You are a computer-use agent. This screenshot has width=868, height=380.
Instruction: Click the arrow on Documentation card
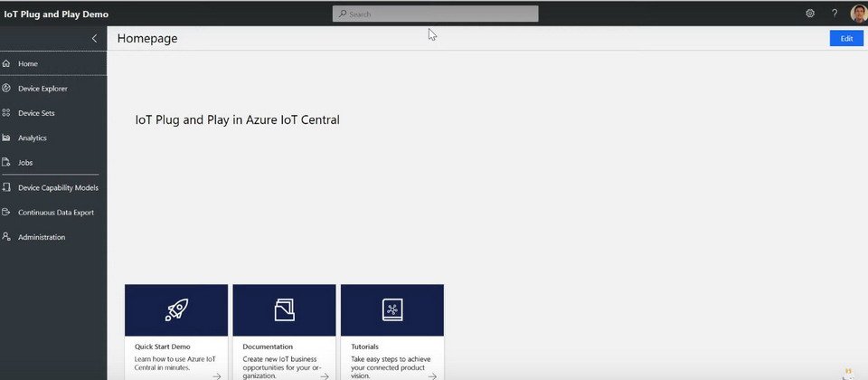point(325,376)
